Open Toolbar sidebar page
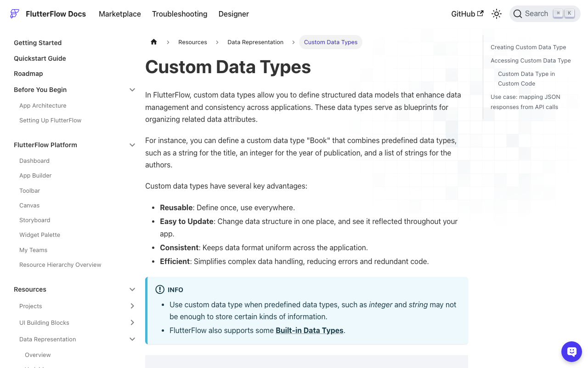 29,190
